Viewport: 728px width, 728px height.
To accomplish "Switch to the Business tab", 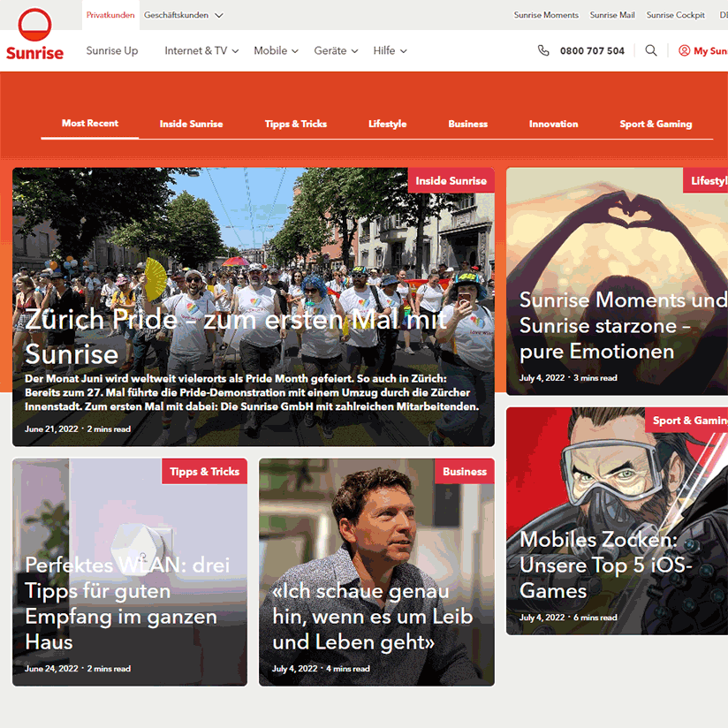I will (468, 124).
